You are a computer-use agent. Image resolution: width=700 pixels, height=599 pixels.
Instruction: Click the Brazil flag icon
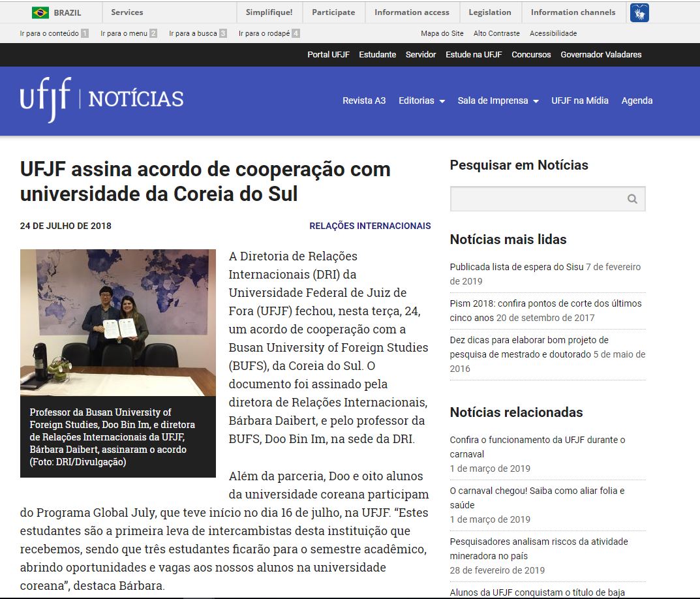(x=40, y=12)
